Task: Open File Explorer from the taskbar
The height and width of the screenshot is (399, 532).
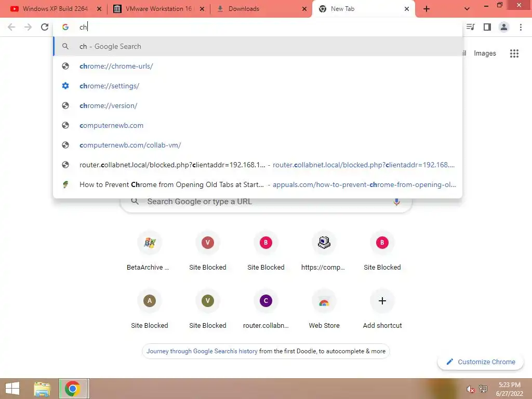Action: click(x=42, y=389)
